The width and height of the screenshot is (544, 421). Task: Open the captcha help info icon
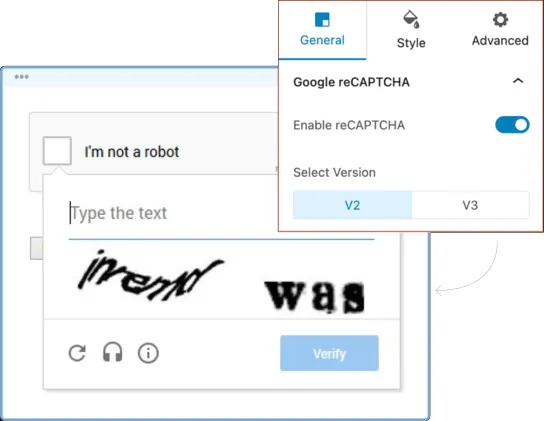pyautogui.click(x=148, y=353)
